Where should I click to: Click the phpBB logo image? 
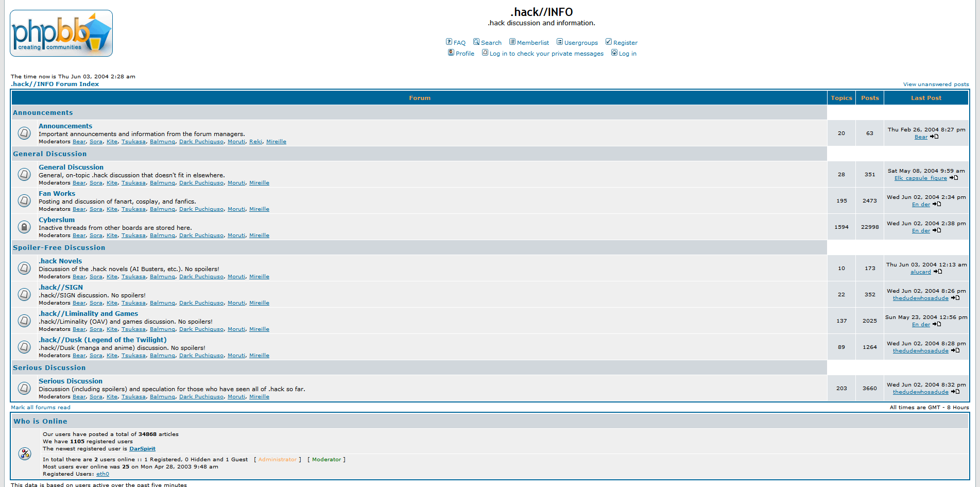coord(61,33)
